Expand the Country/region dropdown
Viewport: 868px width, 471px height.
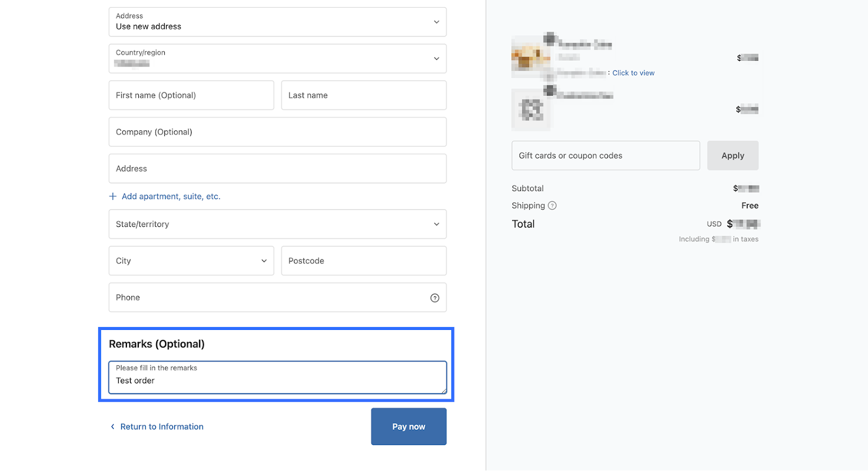[277, 59]
